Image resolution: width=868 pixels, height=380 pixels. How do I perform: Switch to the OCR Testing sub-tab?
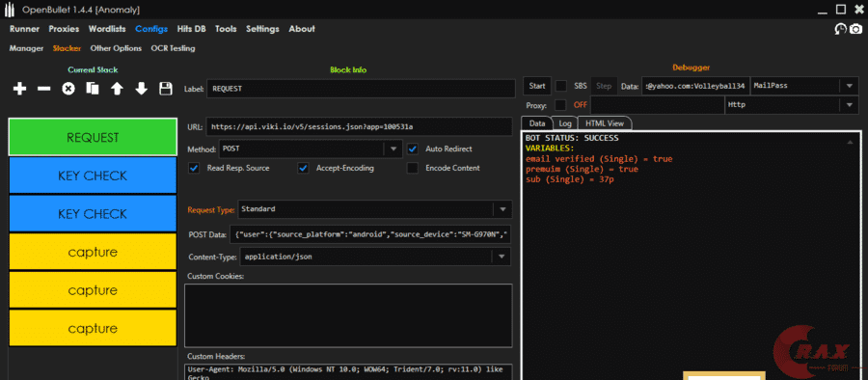coord(173,48)
